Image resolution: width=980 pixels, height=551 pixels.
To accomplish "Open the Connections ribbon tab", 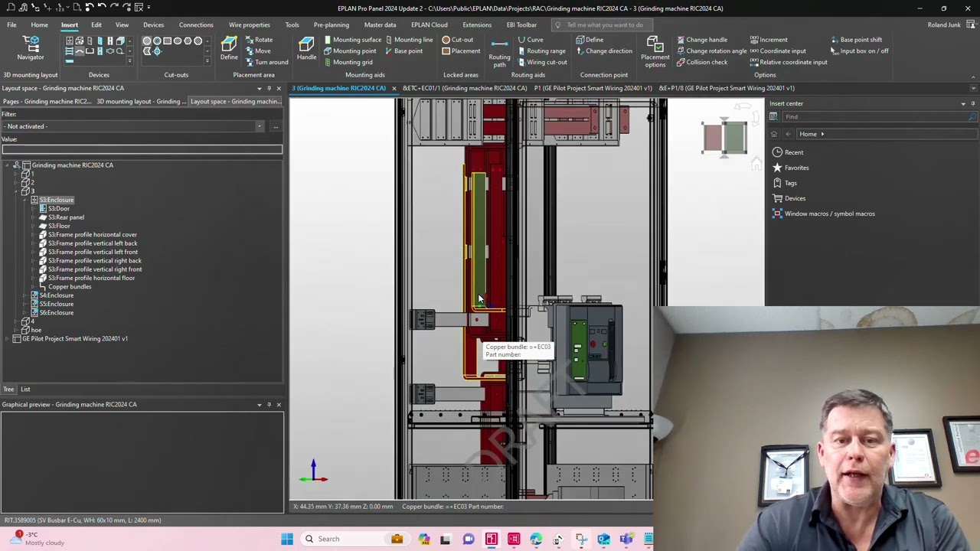I will 196,24.
